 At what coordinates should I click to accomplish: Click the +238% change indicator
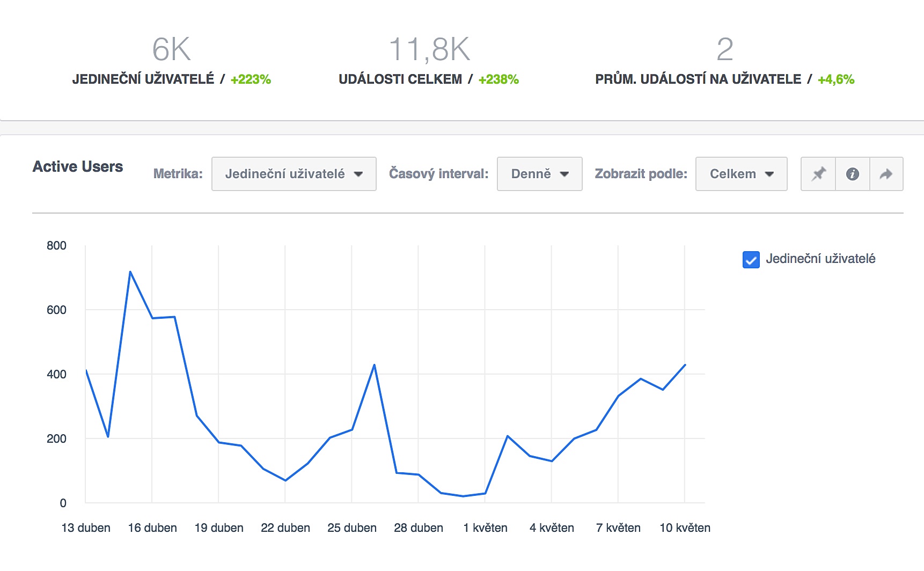point(498,79)
